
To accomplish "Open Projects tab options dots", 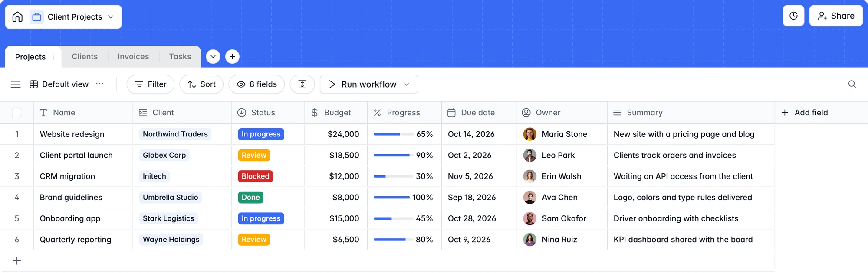I will 53,57.
